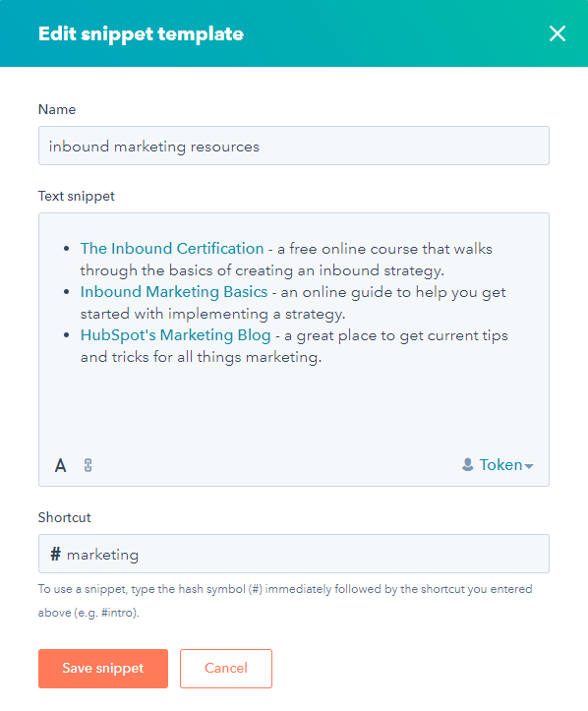Open text formatting options (A icon)

tap(60, 466)
